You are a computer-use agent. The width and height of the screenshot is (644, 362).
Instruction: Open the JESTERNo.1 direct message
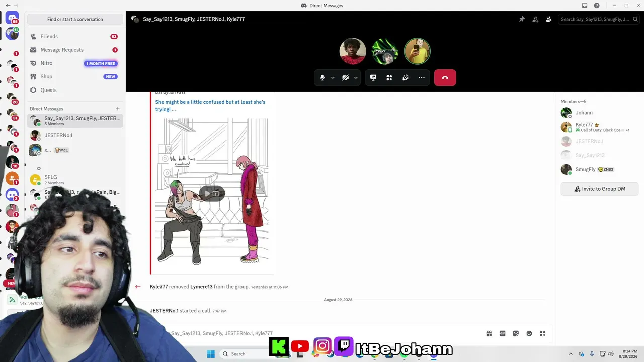pyautogui.click(x=75, y=135)
